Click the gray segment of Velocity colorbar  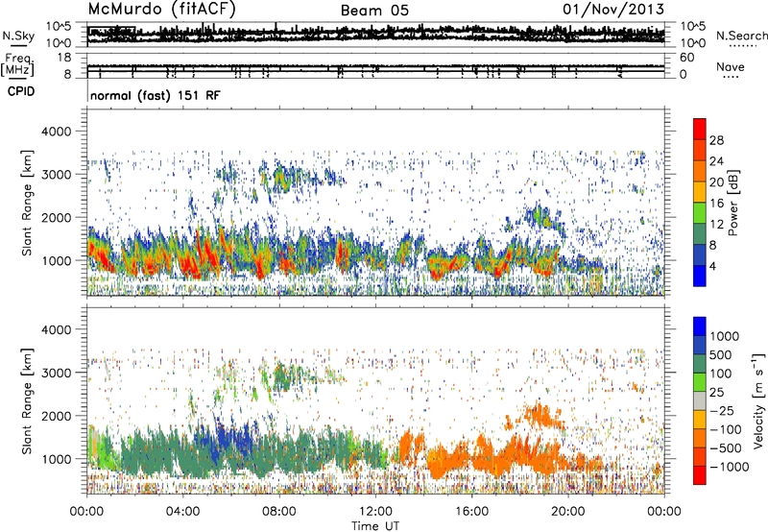[700, 401]
